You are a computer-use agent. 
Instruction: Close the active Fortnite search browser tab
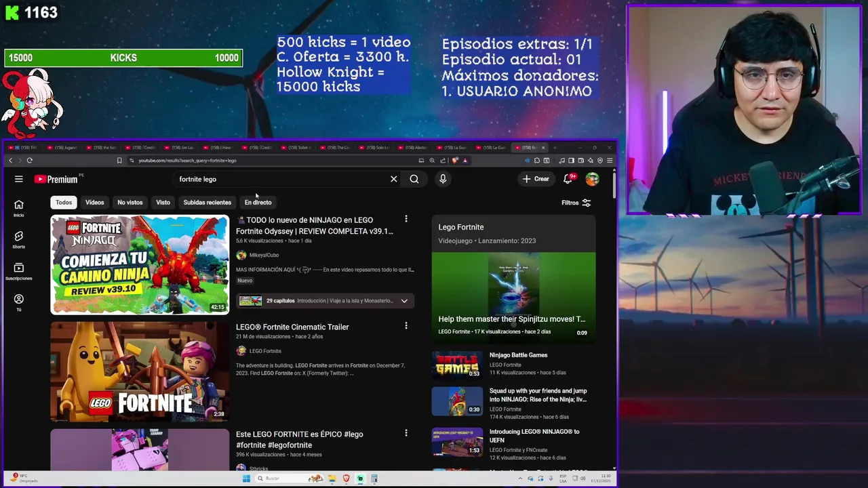click(x=542, y=147)
